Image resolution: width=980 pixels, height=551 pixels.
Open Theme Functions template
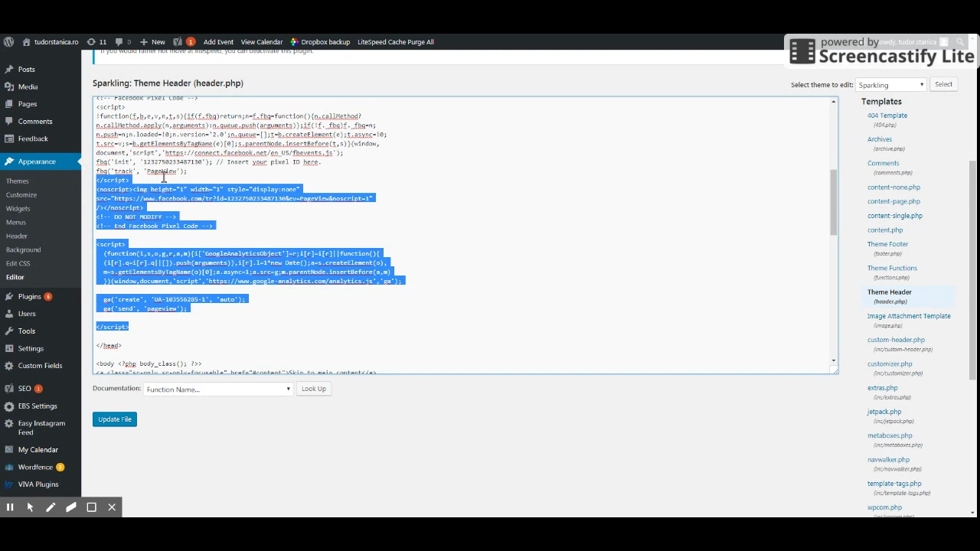coord(892,268)
